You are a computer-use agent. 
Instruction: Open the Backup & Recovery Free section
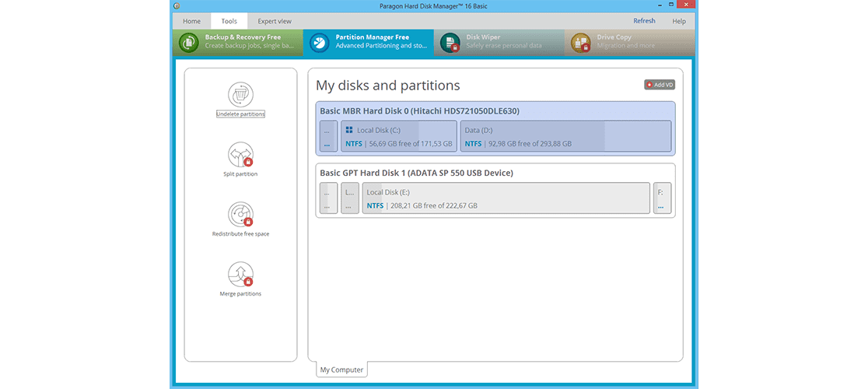[x=236, y=42]
